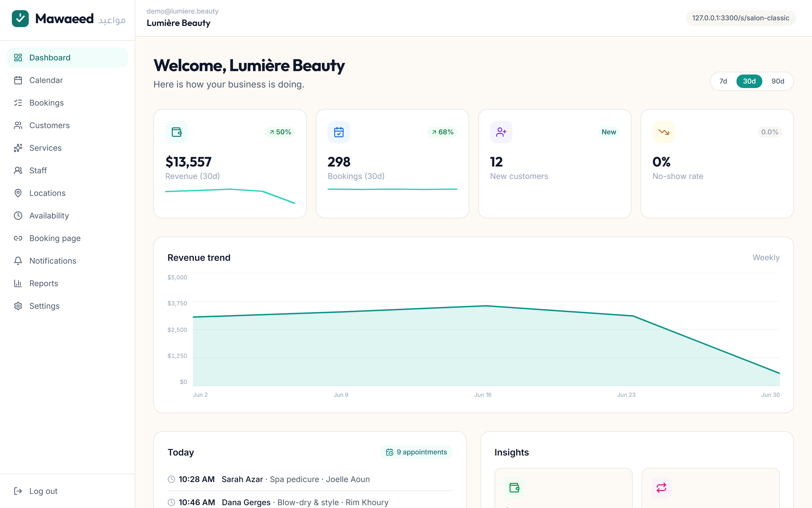
Task: Click the Booking page link icon
Action: pyautogui.click(x=18, y=238)
